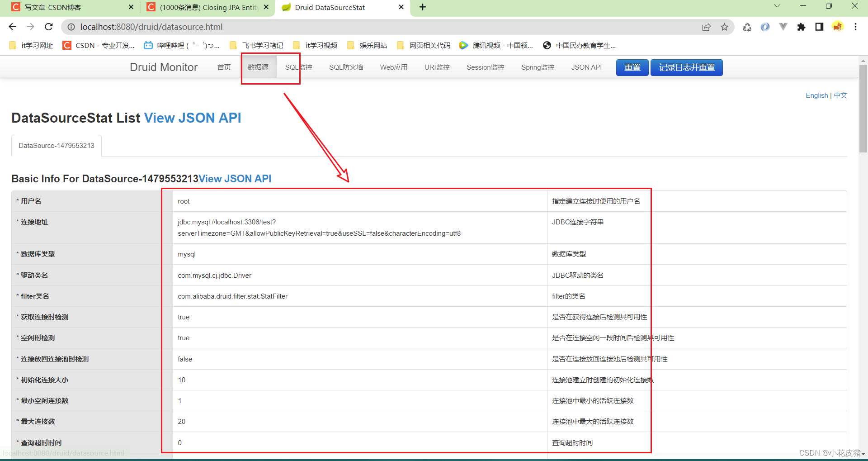Select com.mysql.cj.jdbc.Driver value
The image size is (868, 461).
pyautogui.click(x=214, y=276)
